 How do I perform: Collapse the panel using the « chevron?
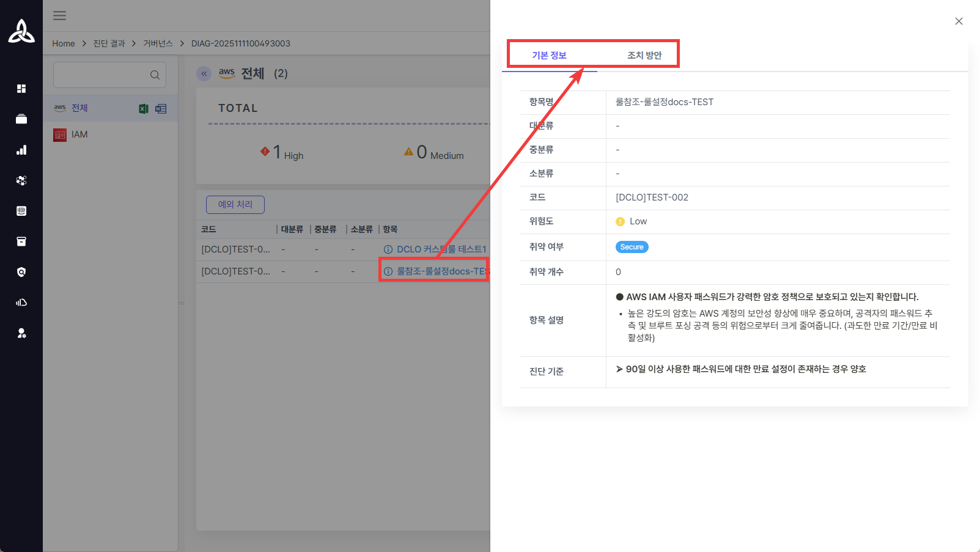click(x=204, y=73)
